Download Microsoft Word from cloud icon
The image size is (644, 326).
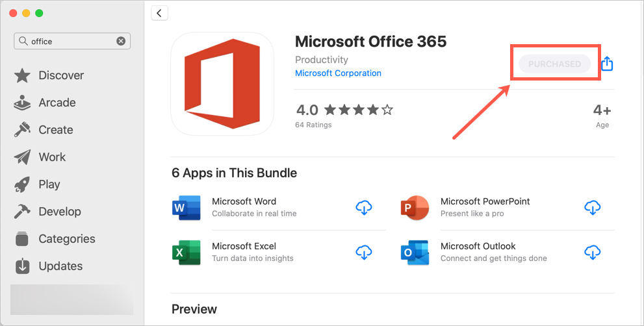(364, 207)
